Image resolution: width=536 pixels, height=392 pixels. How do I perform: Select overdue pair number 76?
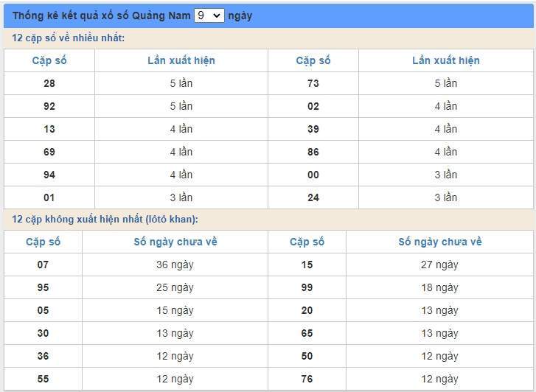point(307,379)
